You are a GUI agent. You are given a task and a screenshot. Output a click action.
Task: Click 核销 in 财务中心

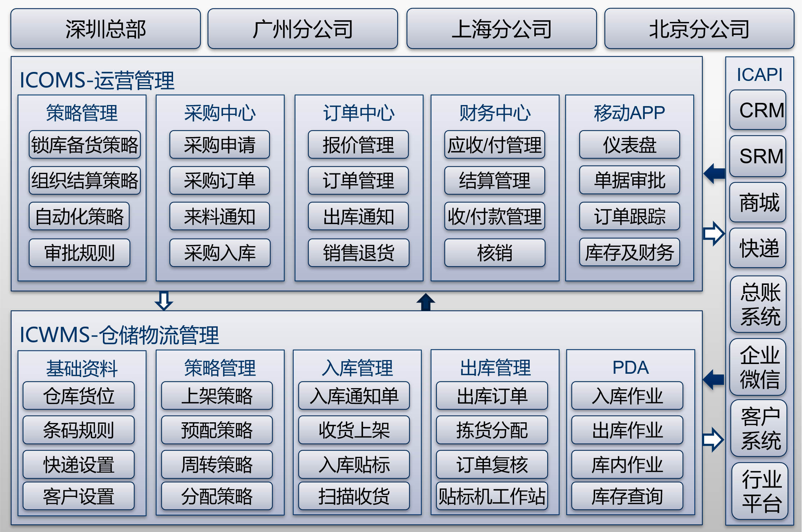pos(494,253)
